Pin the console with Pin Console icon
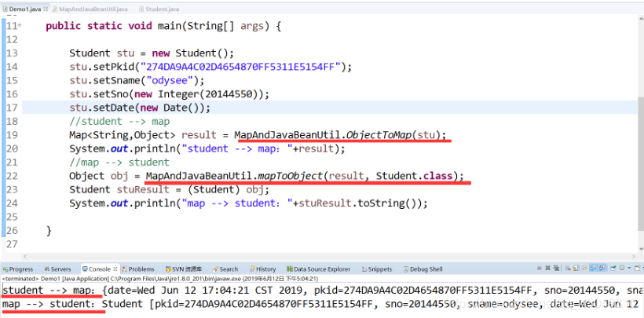 (613, 268)
